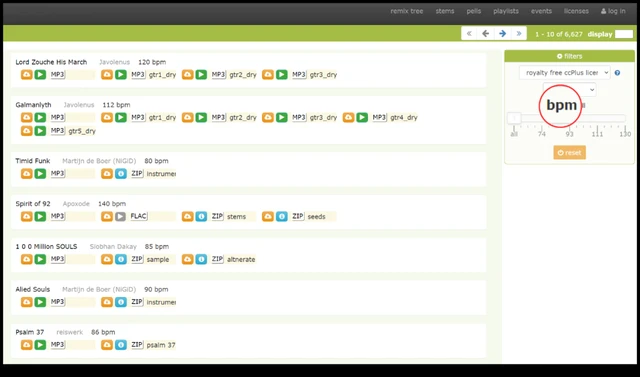Expand the dropdown below the license filter
Viewport: 640px width, 377px height.
pyautogui.click(x=569, y=89)
